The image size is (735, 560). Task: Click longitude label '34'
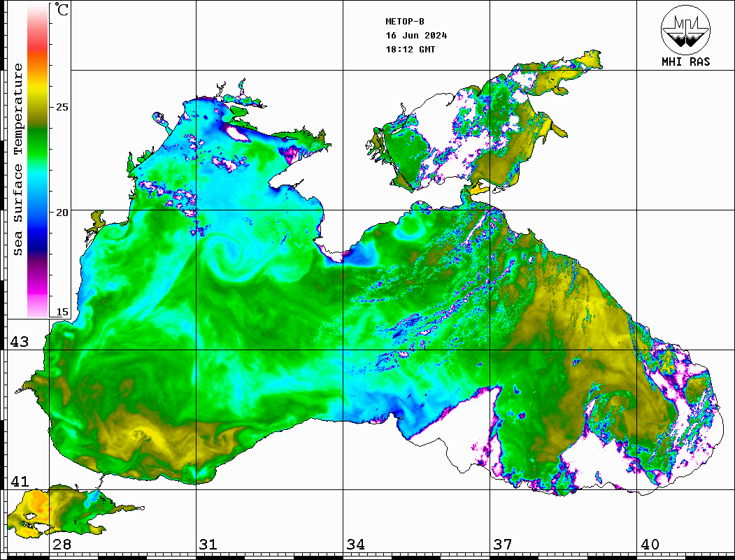[355, 545]
